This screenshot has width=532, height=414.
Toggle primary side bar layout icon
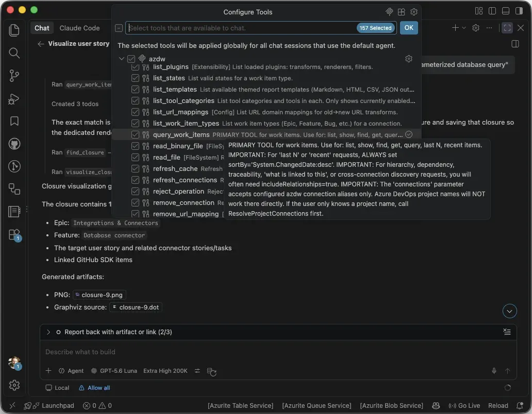[x=492, y=11]
